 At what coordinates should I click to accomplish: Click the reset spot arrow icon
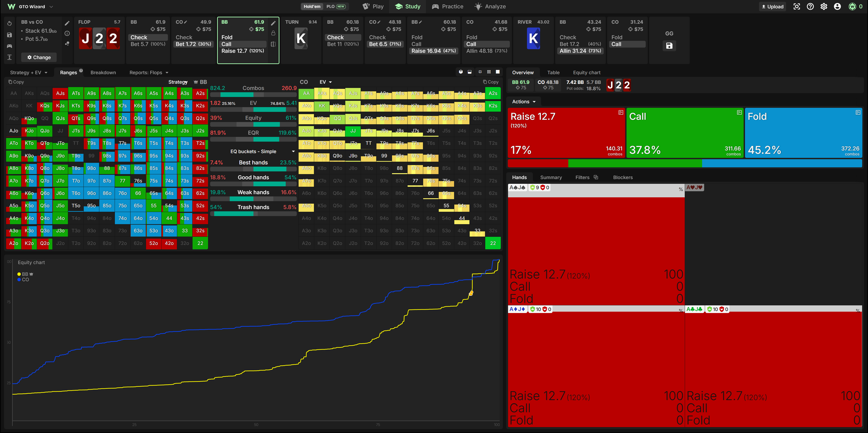click(9, 23)
